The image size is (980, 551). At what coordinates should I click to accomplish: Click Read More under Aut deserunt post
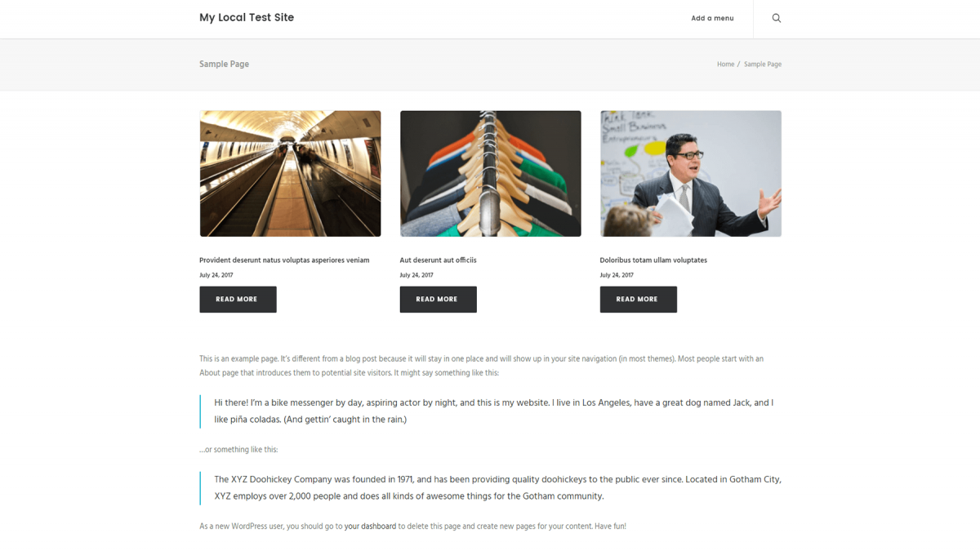(439, 300)
